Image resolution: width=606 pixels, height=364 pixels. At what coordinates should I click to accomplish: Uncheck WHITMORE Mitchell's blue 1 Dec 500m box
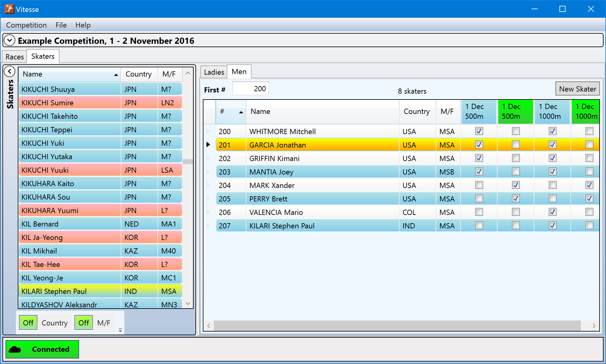click(x=479, y=131)
